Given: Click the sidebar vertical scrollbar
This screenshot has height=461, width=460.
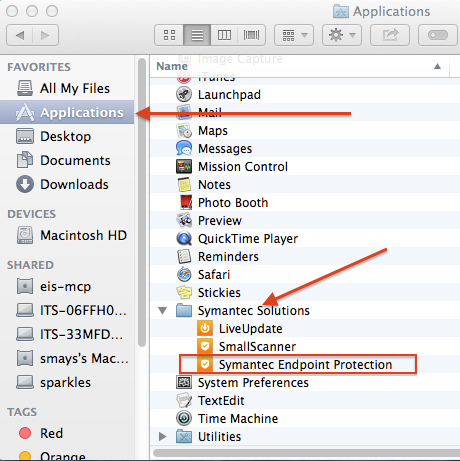Looking at the screenshot, I should coord(142,203).
